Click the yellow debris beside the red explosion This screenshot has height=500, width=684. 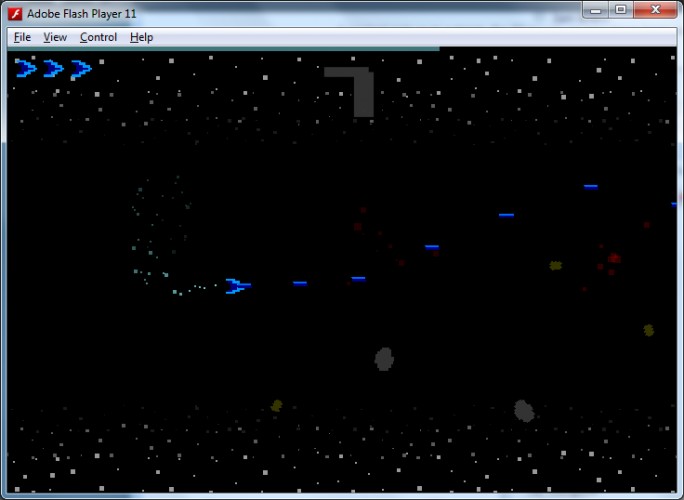click(x=555, y=265)
